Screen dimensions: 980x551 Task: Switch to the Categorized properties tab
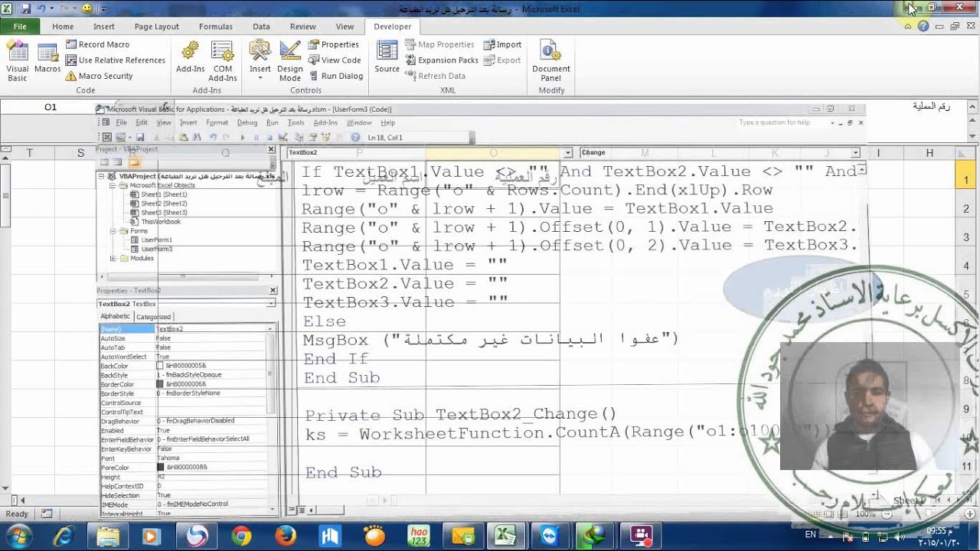[153, 316]
